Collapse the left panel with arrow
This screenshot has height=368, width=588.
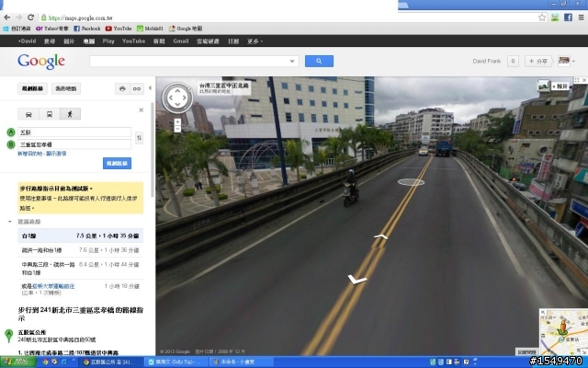pyautogui.click(x=150, y=88)
